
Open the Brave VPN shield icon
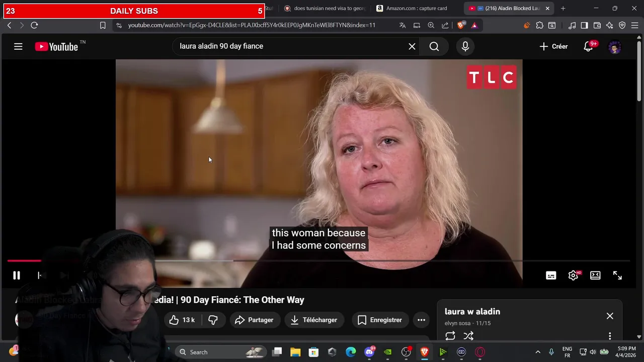pos(622,25)
